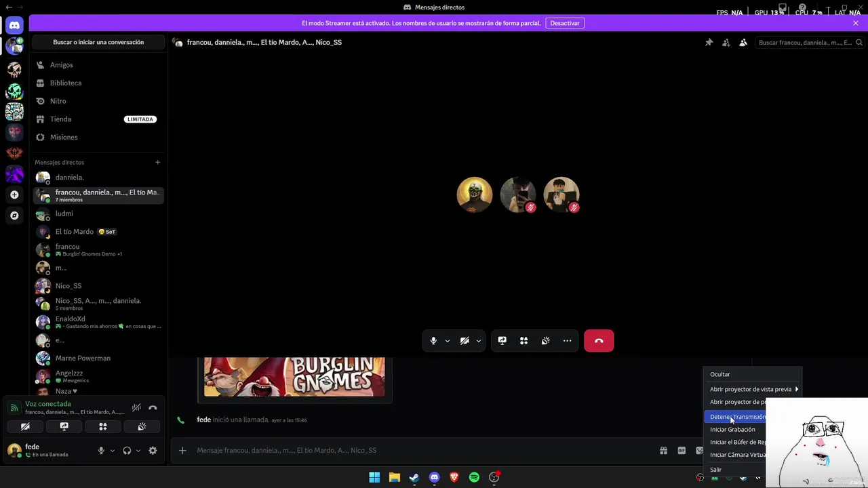Open soundboard from call controls
The image size is (868, 488).
pos(545,341)
